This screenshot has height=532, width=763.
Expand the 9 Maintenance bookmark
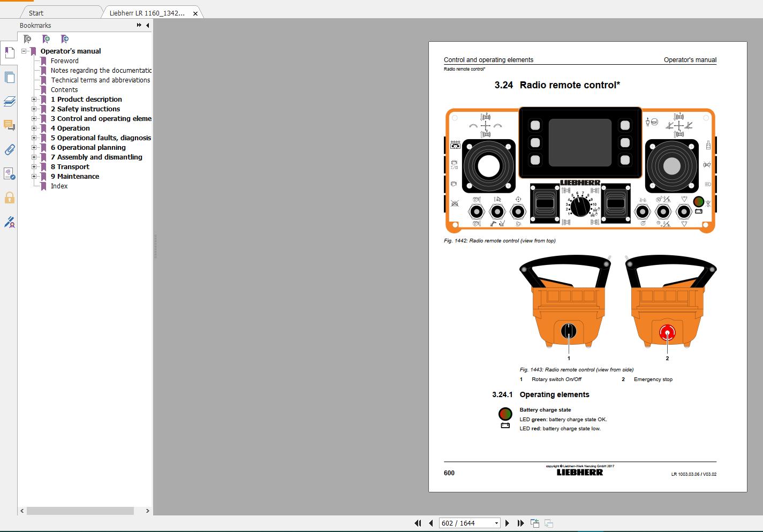[34, 176]
